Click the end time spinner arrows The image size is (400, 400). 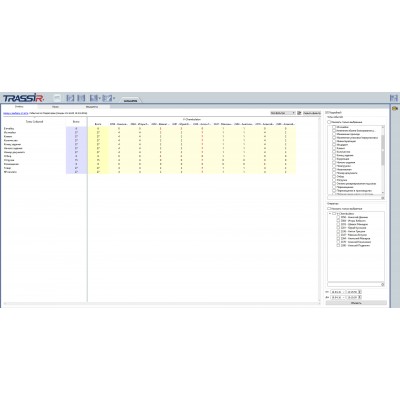tap(360, 297)
